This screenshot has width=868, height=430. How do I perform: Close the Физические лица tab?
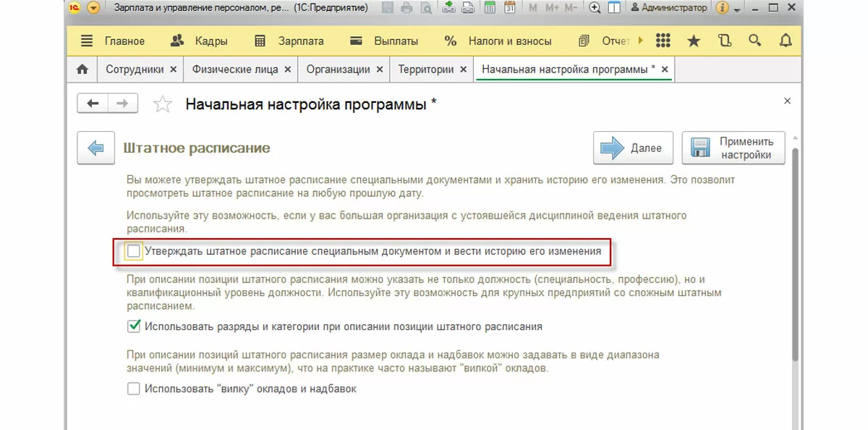tap(287, 69)
